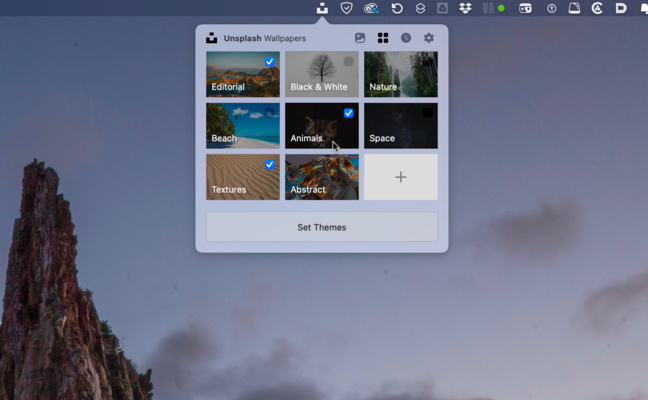Uncheck the Animals theme checkbox
This screenshot has width=648, height=400.
click(348, 113)
